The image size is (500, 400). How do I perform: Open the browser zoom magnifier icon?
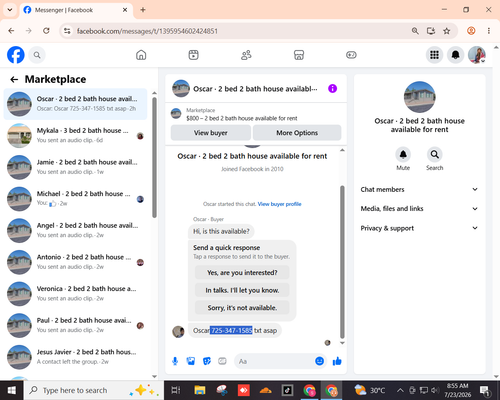415,31
